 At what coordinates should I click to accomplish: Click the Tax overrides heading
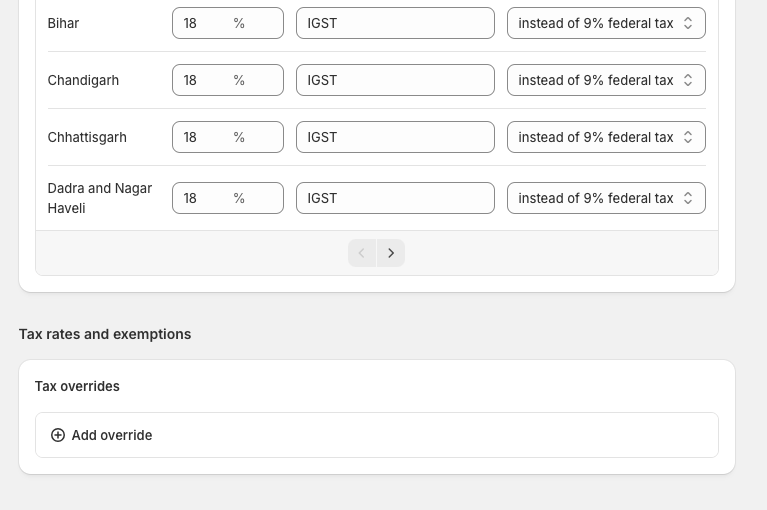[77, 386]
